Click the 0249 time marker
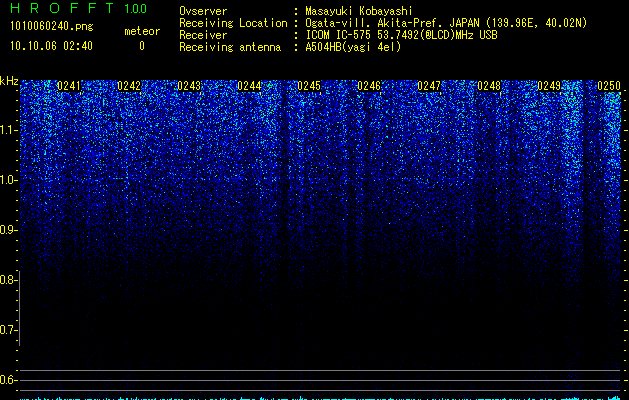Viewport: 629px width, 400px height. pos(549,86)
